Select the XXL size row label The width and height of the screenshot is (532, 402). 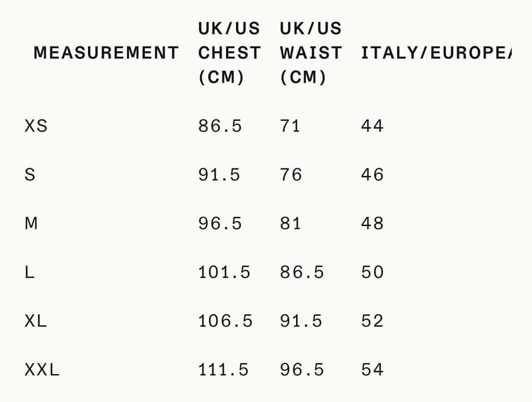click(x=42, y=370)
